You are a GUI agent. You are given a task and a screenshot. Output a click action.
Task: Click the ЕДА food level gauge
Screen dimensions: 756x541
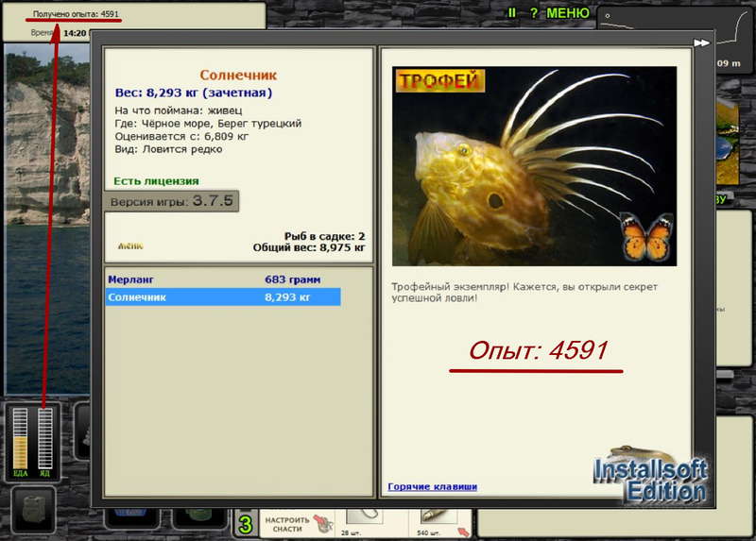pos(20,441)
